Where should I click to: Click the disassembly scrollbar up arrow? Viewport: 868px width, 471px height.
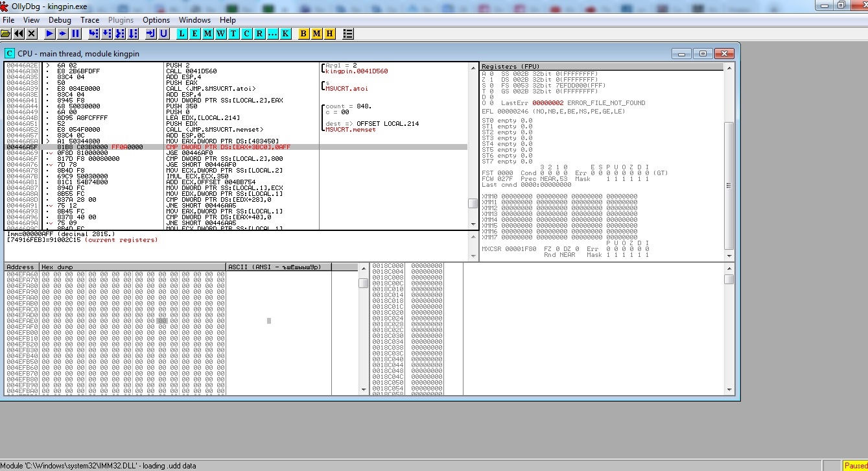[473, 67]
